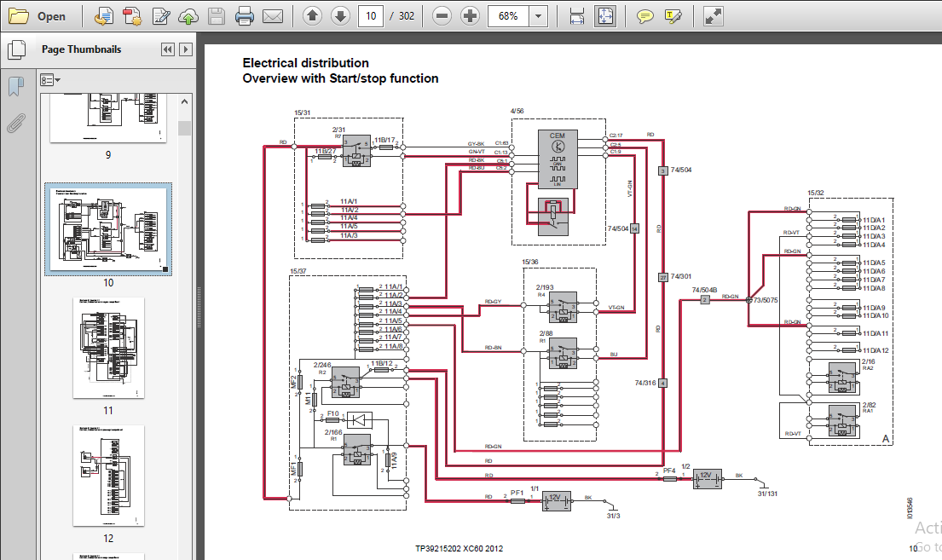This screenshot has width=942, height=560.
Task: Go to the next page arrow
Action: pos(340,16)
